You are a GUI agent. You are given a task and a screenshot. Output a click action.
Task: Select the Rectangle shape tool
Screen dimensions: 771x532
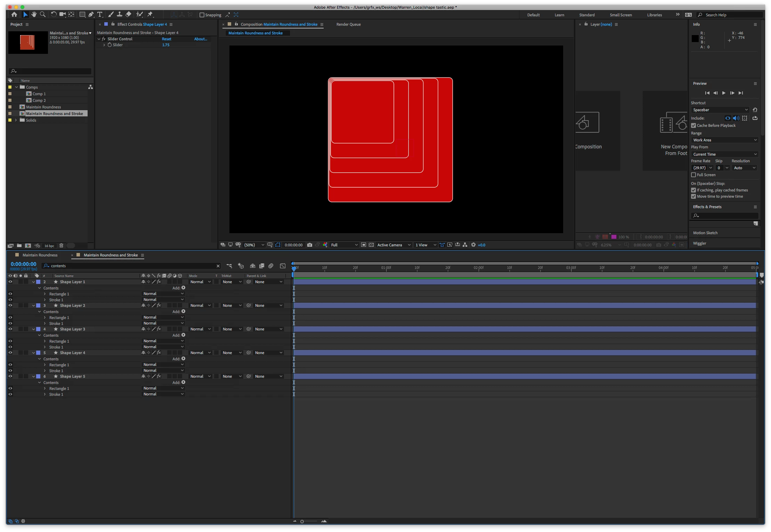[x=82, y=14]
